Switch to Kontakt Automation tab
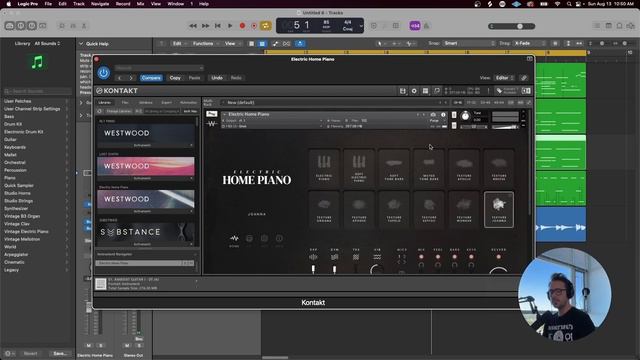This screenshot has height=360, width=640. click(188, 102)
